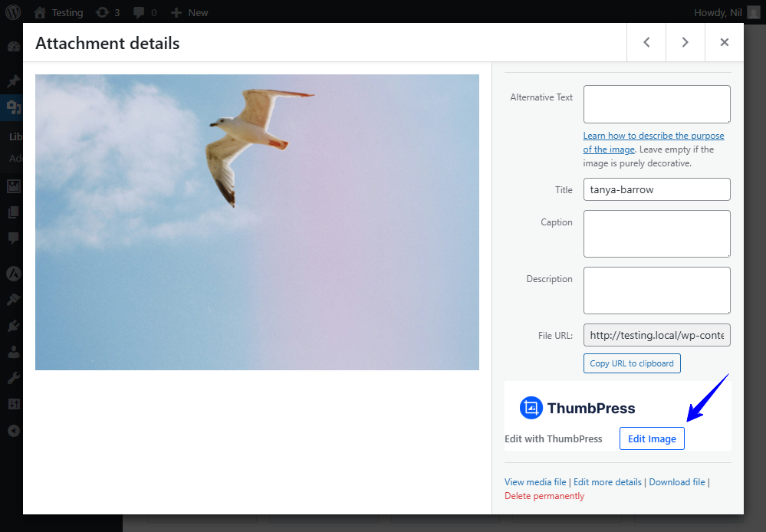The width and height of the screenshot is (766, 532).
Task: Open the Learn how to describe link
Action: (x=653, y=142)
